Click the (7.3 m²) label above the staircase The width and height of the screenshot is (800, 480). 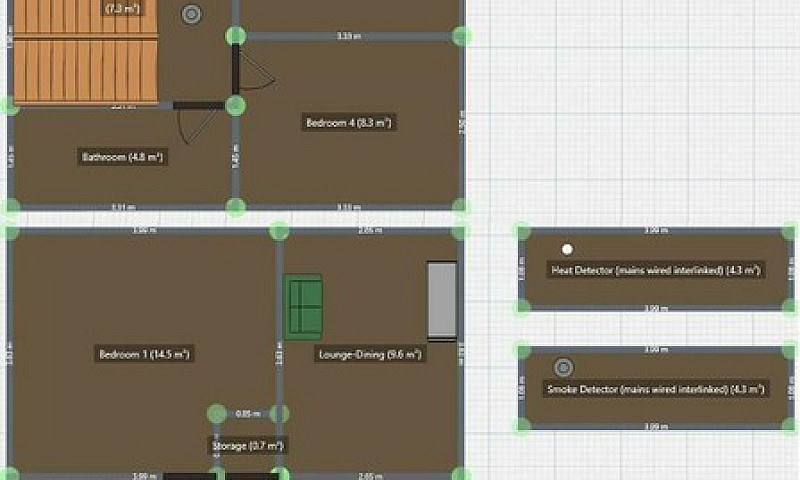point(122,8)
